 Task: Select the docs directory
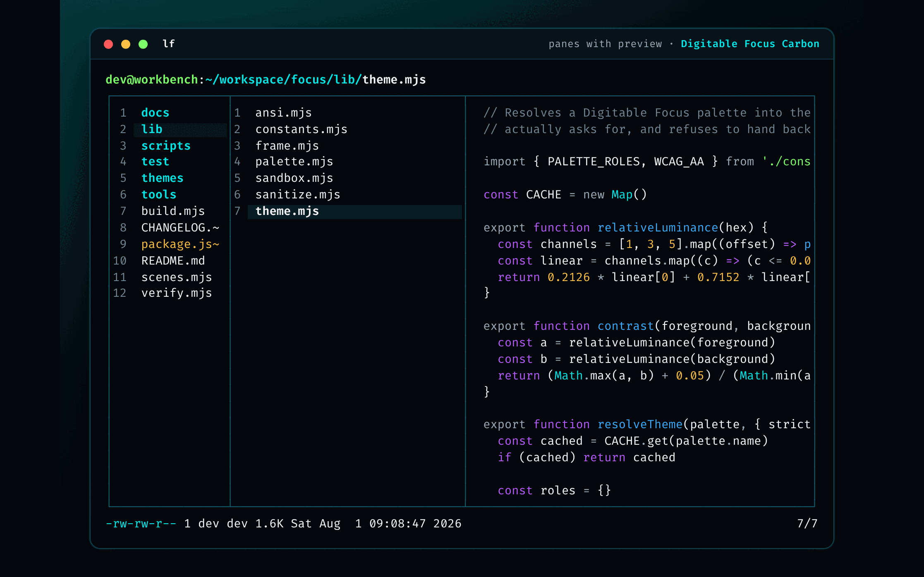pos(155,113)
